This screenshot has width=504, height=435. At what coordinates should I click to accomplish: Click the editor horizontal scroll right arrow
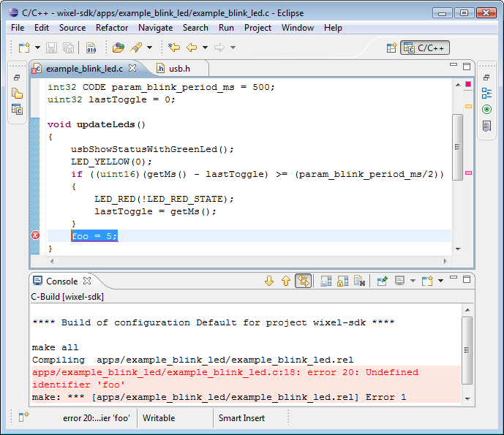coord(445,261)
